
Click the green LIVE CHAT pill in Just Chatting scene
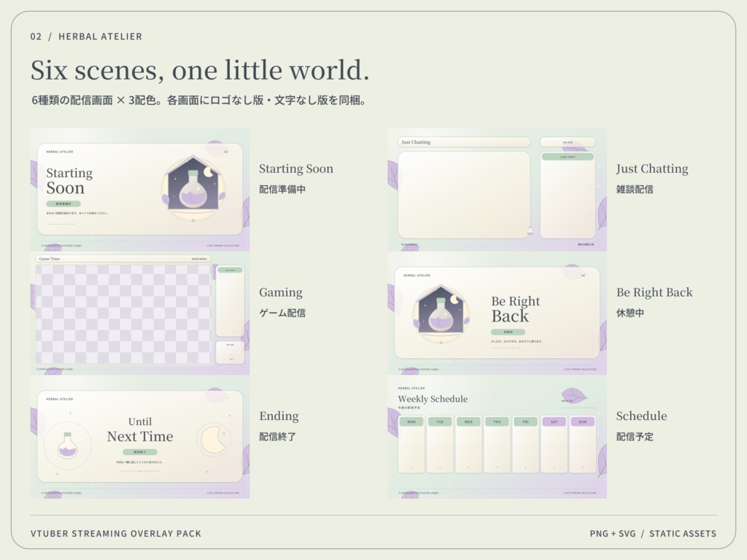click(568, 157)
